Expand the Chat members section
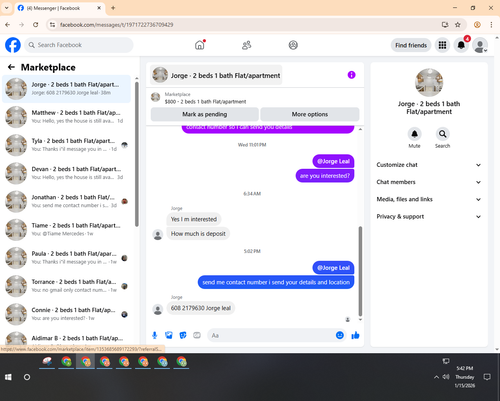 [x=429, y=182]
